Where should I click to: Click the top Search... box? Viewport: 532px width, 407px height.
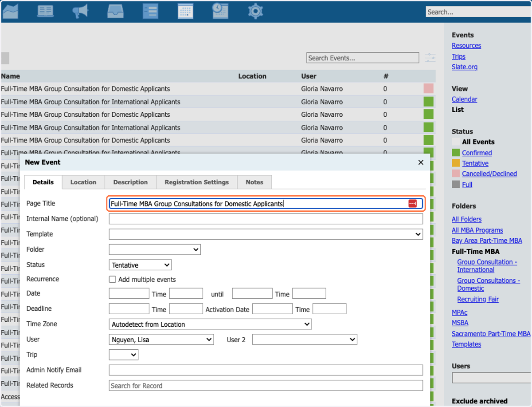click(479, 12)
